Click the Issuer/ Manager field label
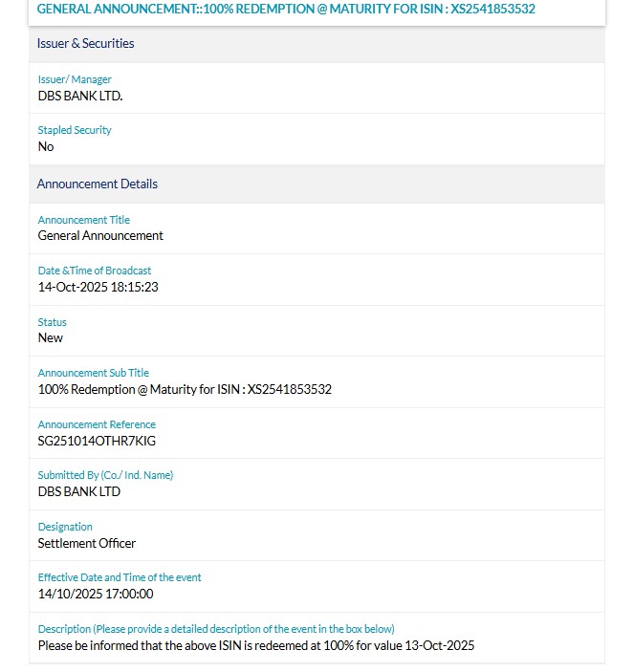 [x=75, y=79]
